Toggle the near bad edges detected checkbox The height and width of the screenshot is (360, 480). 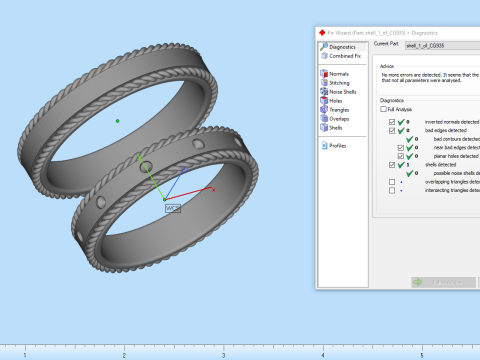coord(401,148)
